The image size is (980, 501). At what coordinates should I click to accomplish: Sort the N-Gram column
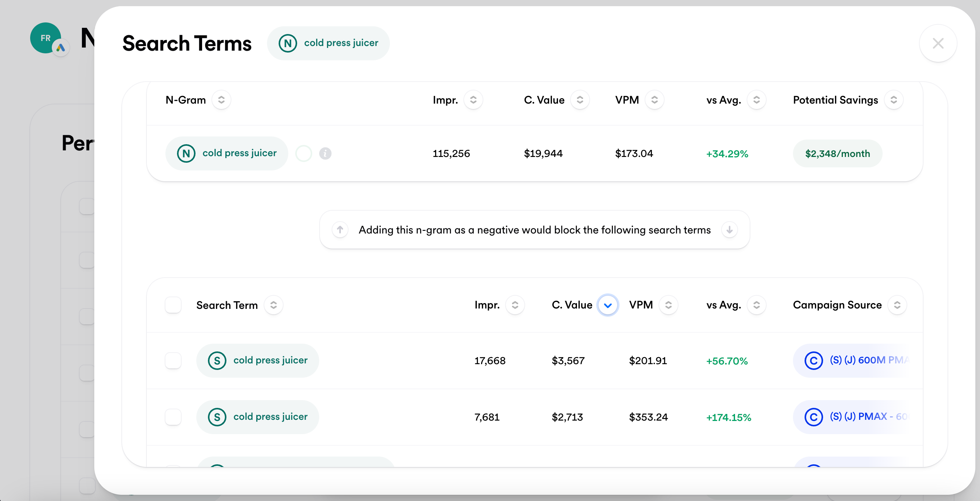point(221,100)
